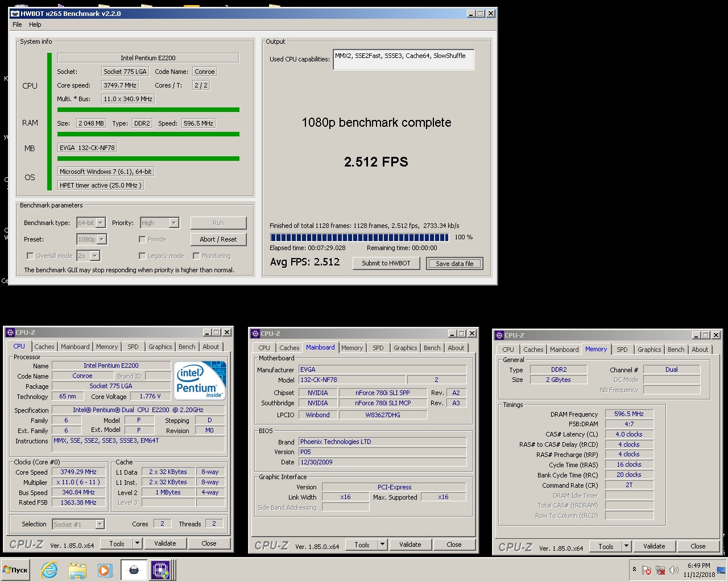
Task: Minimize the CPU-Z Memory window
Action: tap(696, 335)
